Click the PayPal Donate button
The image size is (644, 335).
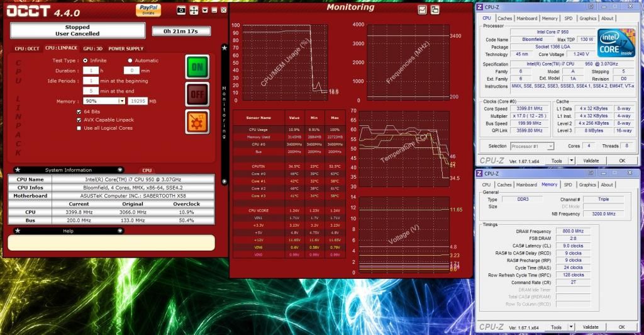click(148, 10)
